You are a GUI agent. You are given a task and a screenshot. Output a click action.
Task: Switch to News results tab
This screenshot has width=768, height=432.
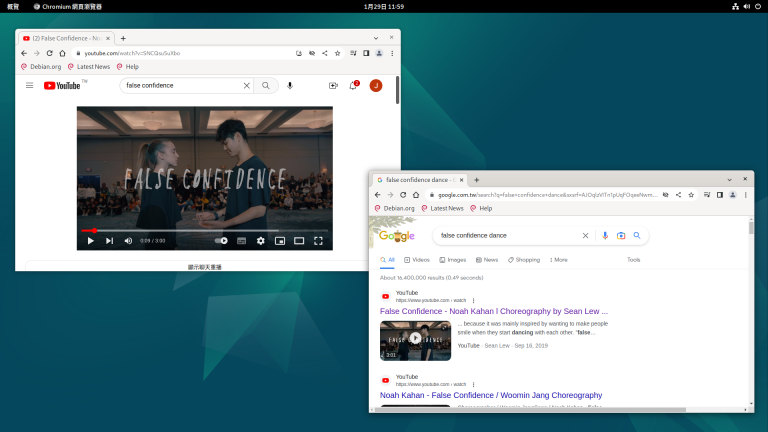(x=487, y=260)
